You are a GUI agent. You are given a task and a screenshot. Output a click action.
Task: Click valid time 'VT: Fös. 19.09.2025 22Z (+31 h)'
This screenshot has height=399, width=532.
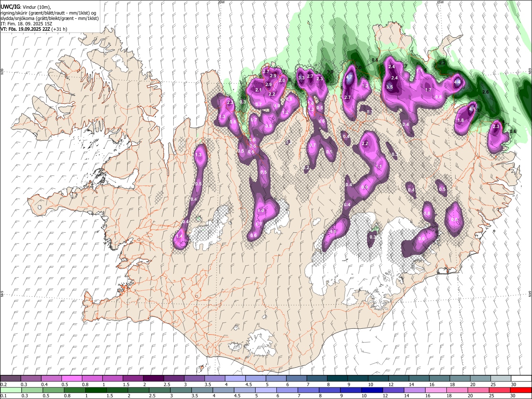click(34, 29)
